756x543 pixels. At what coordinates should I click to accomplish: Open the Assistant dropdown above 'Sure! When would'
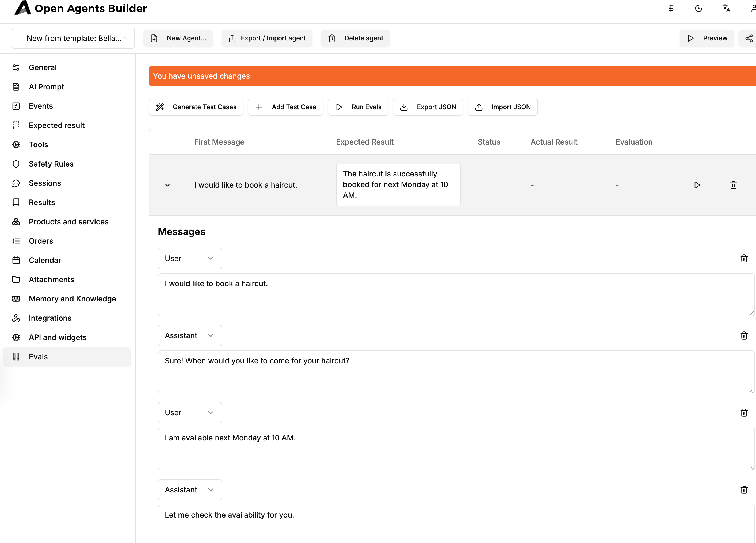190,335
